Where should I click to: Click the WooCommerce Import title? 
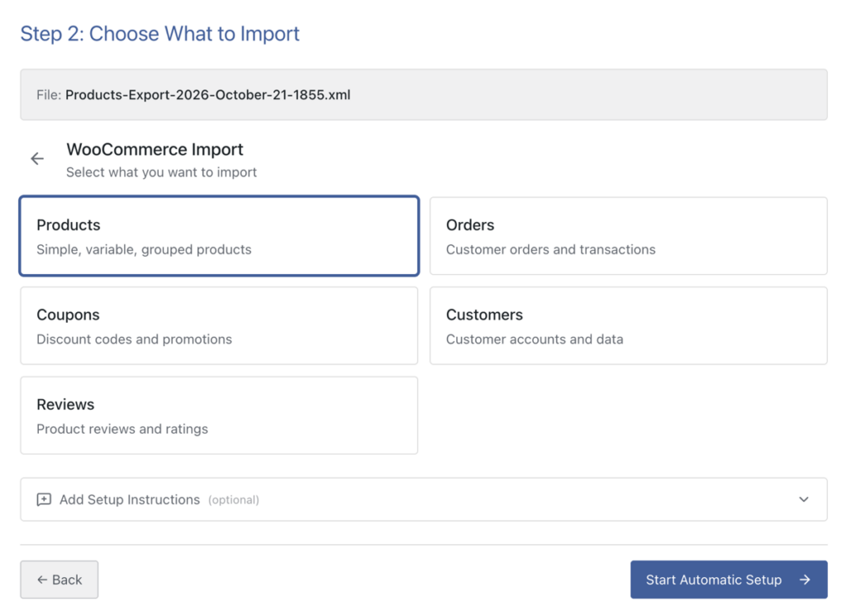tap(154, 149)
